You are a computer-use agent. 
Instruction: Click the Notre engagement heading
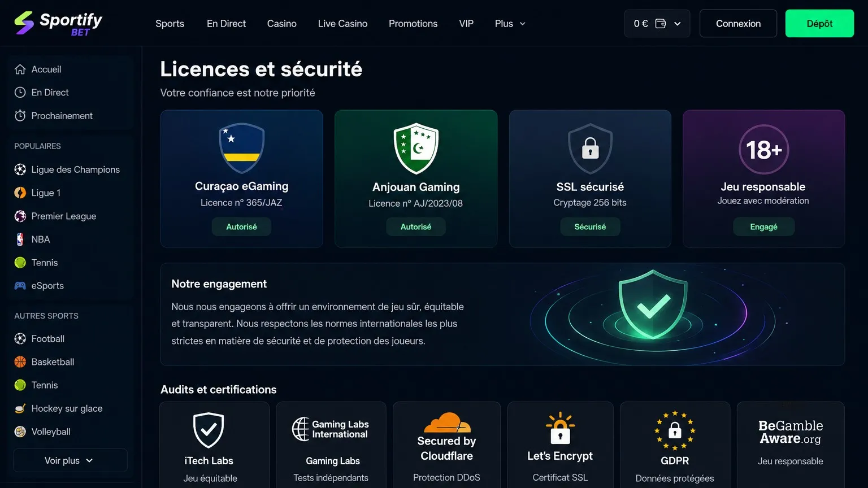coord(219,284)
